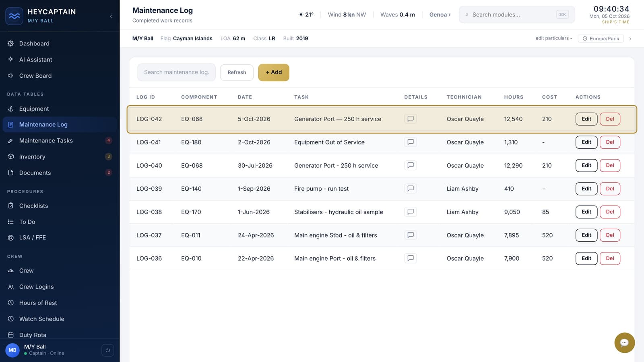
Task: Open details comment icon for LOG-041
Action: pyautogui.click(x=410, y=142)
